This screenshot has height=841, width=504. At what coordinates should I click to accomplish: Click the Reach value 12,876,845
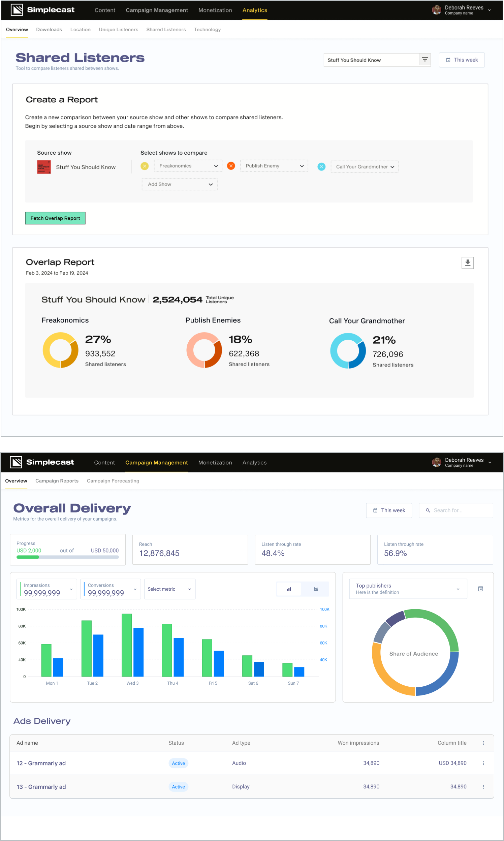point(159,553)
